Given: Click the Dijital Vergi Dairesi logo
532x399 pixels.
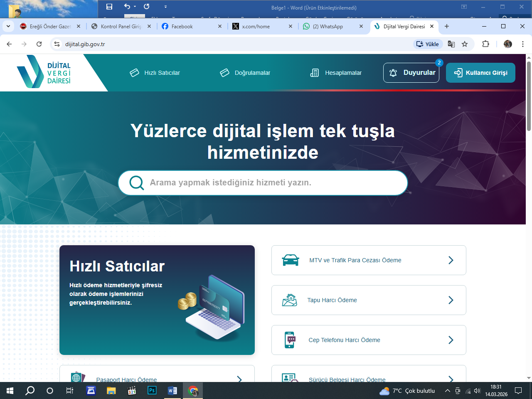Looking at the screenshot, I should [x=44, y=72].
